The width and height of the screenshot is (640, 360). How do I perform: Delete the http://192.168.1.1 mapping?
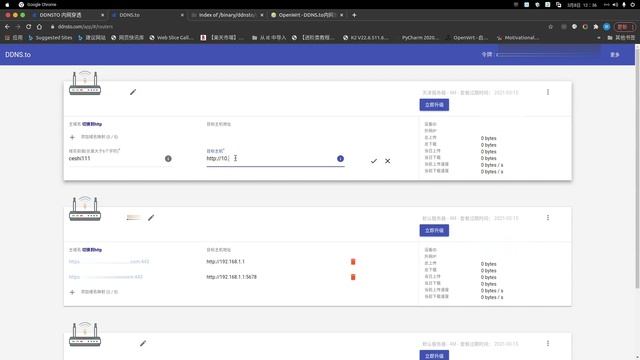(x=353, y=262)
